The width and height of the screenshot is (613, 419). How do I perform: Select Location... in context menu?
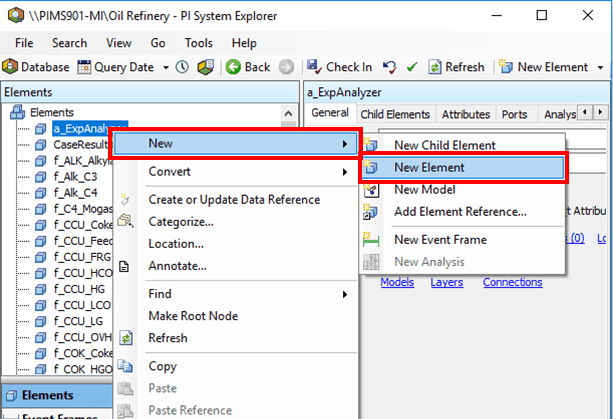click(x=176, y=244)
